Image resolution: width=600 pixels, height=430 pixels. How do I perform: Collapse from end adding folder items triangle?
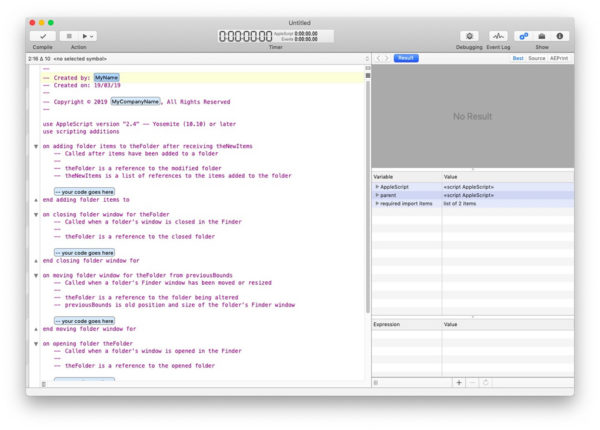click(x=36, y=200)
